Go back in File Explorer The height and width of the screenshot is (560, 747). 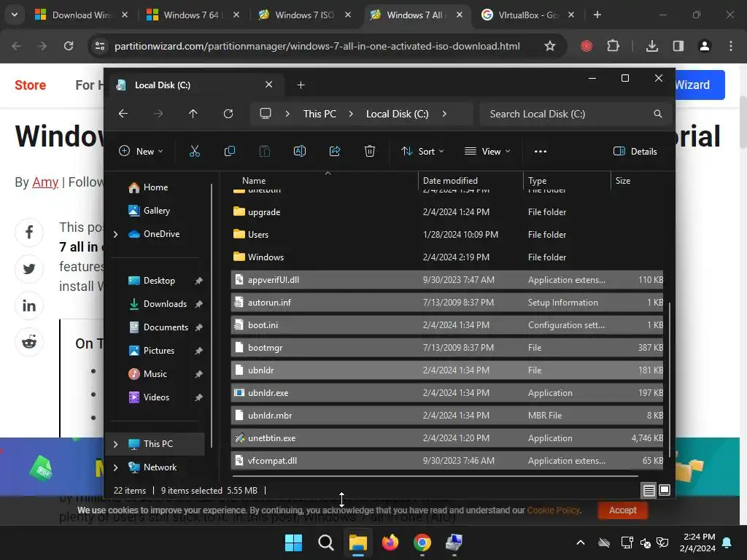coord(123,114)
